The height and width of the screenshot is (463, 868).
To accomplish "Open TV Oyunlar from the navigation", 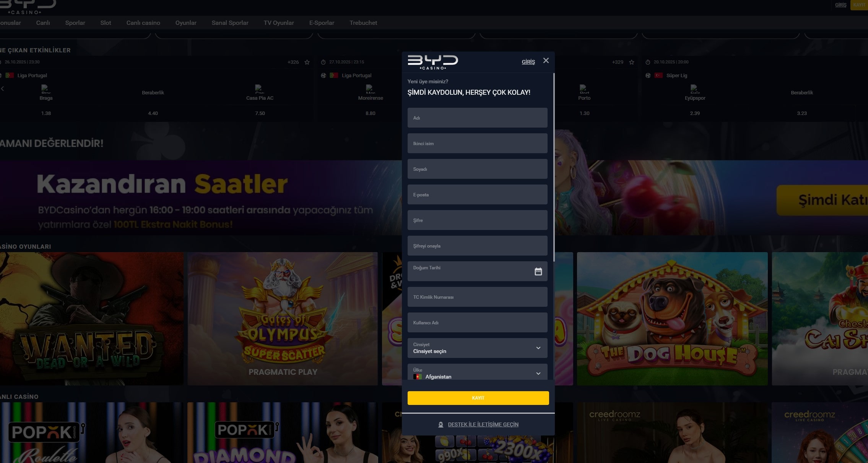I will click(x=279, y=23).
